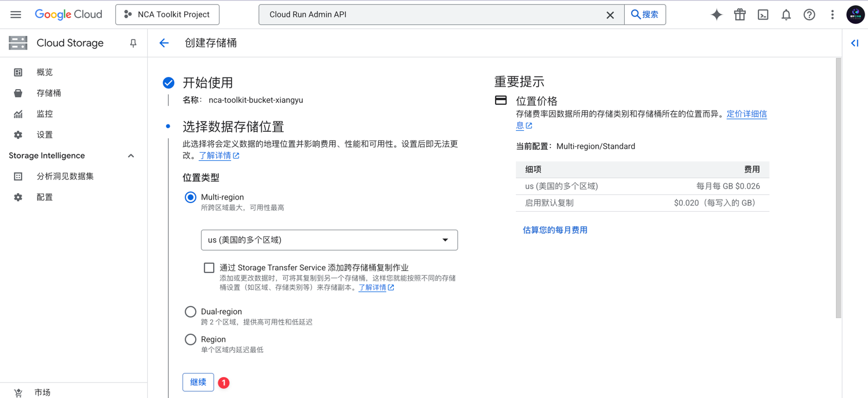Image resolution: width=868 pixels, height=398 pixels.
Task: Open 监控 from the sidebar
Action: (45, 113)
